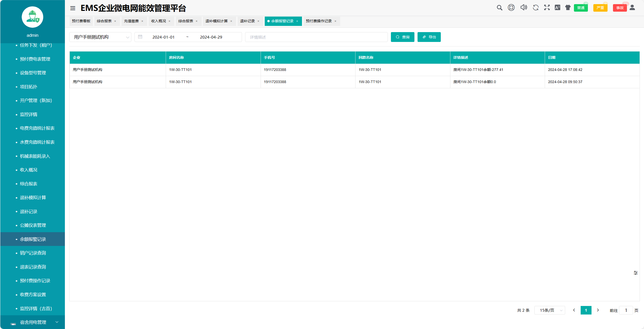Click the refresh page icon

[535, 8]
